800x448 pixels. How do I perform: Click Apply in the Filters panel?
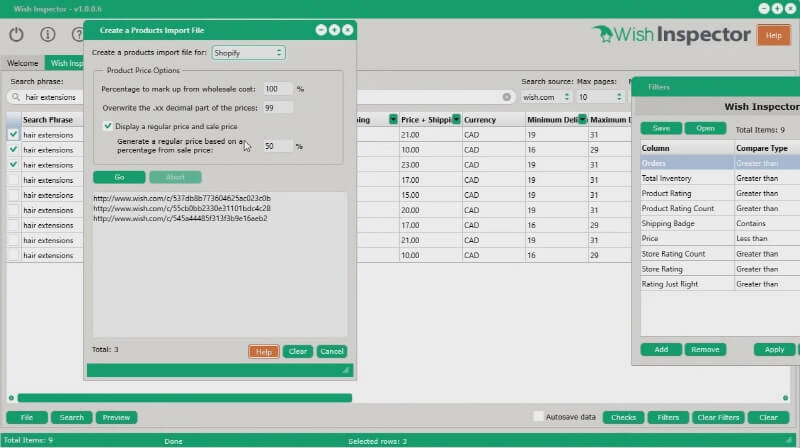(x=774, y=350)
